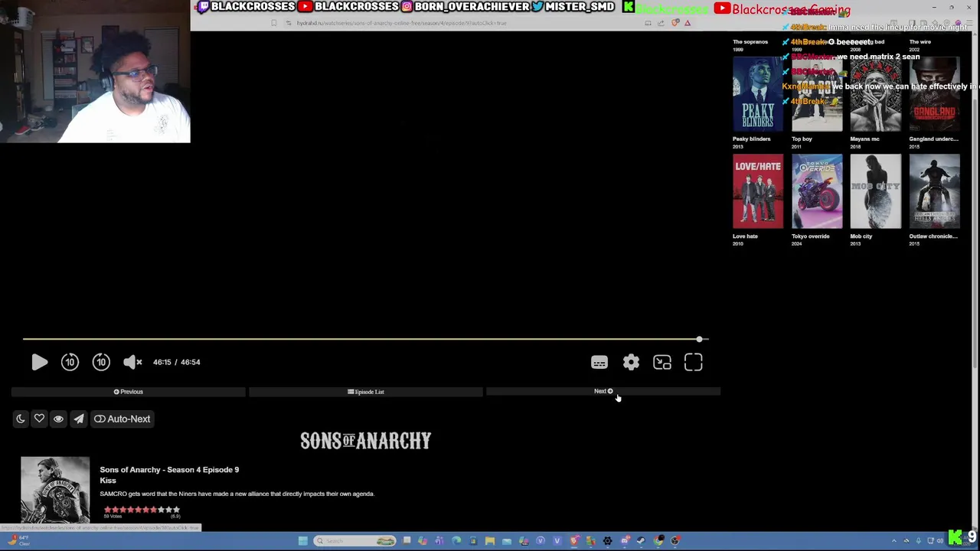Open the Tokyo Override poster
Image resolution: width=980 pixels, height=551 pixels.
point(817,191)
